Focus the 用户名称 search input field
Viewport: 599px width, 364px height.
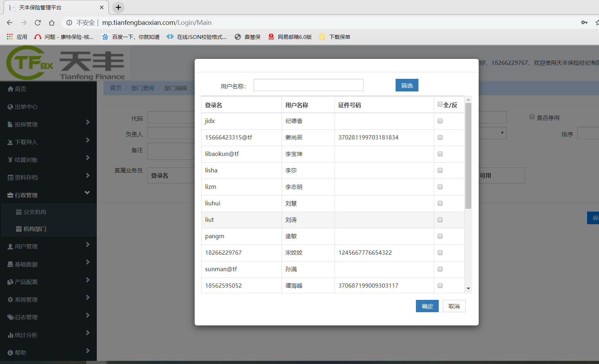[x=308, y=85]
